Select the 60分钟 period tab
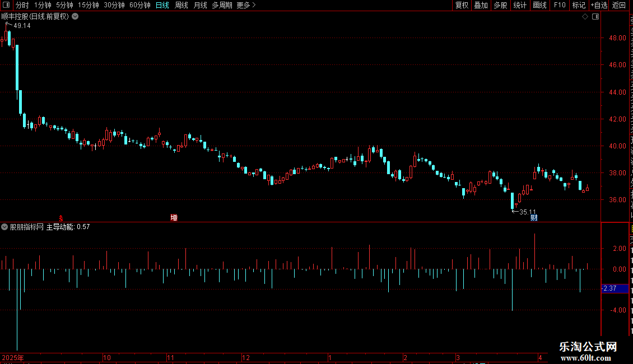The height and width of the screenshot is (364, 633). coord(140,5)
